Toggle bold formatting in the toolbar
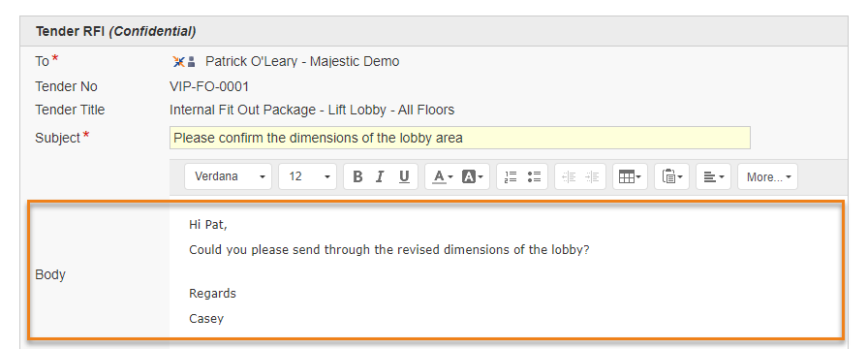This screenshot has height=349, width=868. pos(357,176)
